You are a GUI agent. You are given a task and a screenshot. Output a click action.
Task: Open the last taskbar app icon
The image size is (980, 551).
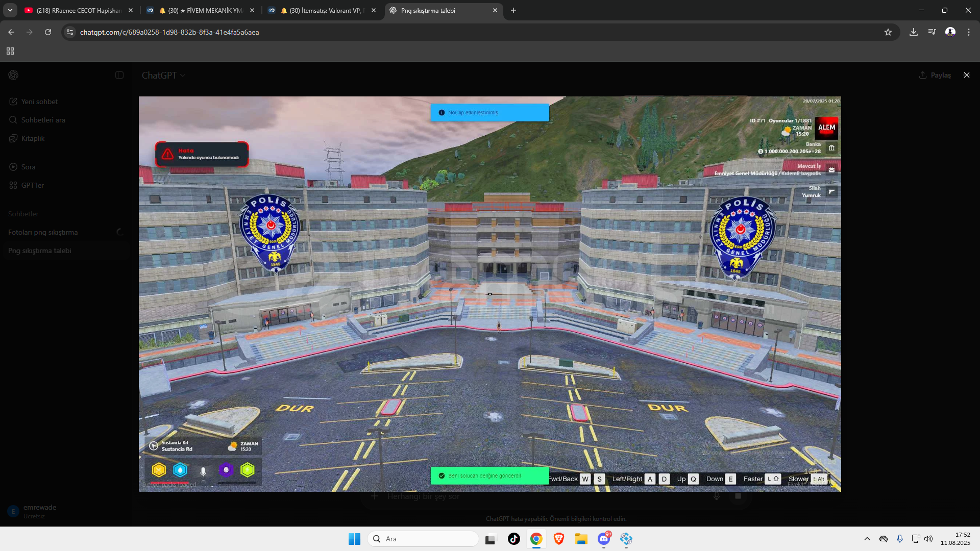tap(626, 539)
